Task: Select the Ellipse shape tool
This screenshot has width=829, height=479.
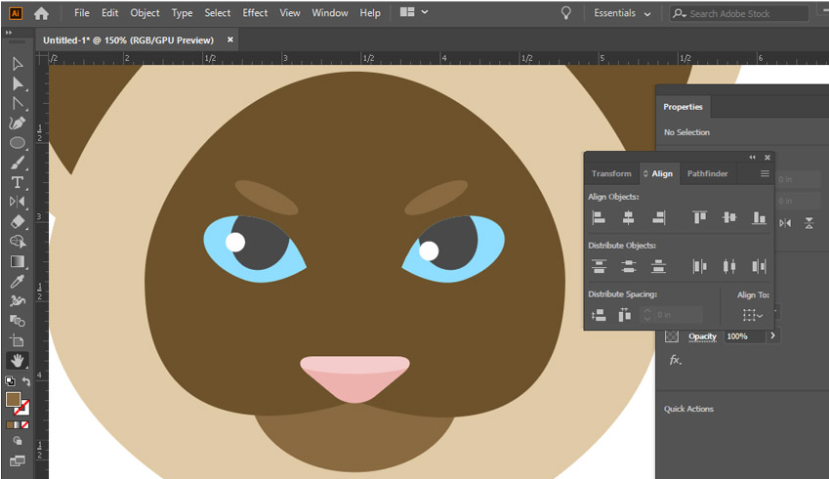Action: click(x=17, y=143)
